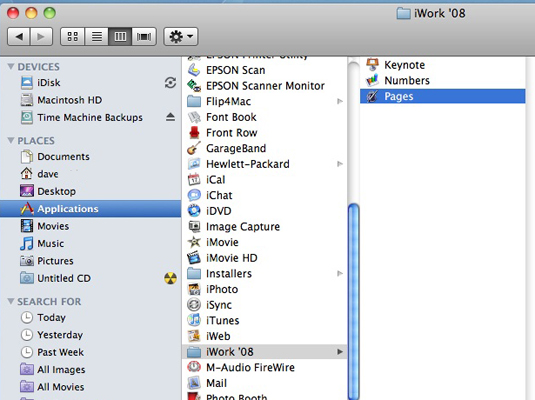Collapse the DEVICES section
The height and width of the screenshot is (400, 535).
click(11, 66)
